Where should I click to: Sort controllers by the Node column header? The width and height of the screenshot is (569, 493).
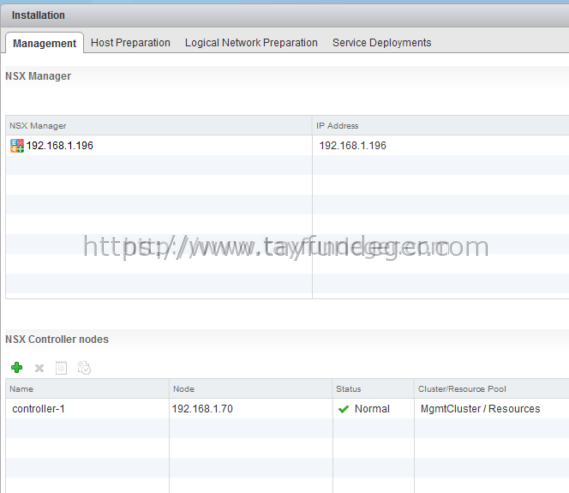[251, 389]
